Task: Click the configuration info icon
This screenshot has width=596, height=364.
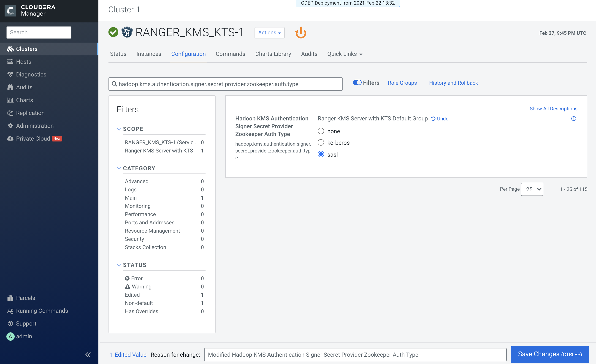Action: (x=574, y=119)
